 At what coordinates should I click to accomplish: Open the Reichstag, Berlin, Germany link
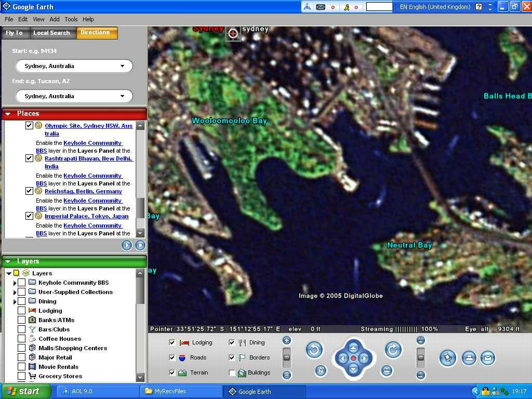click(x=83, y=191)
